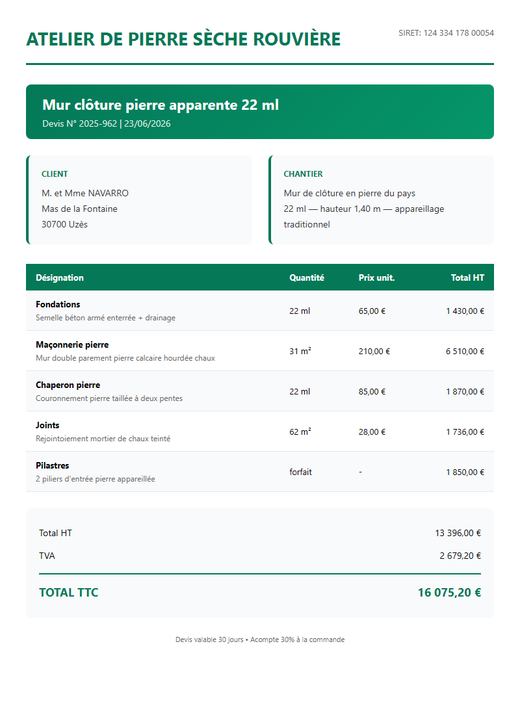
Task: Click the address line 30700 Uzès
Action: (64, 224)
